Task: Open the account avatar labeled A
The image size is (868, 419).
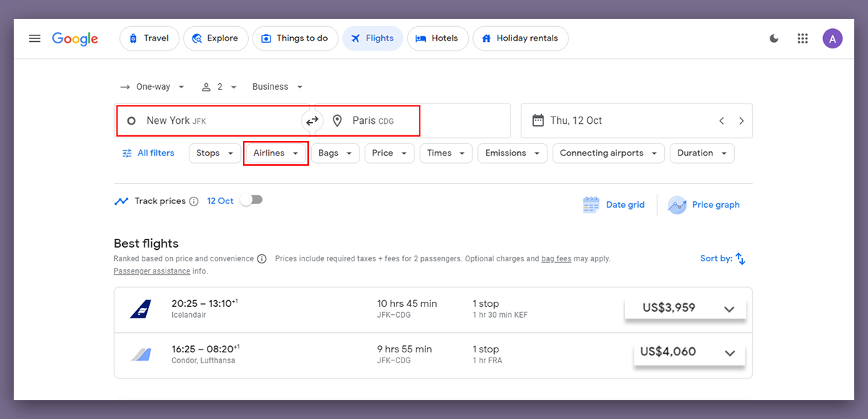Action: 833,39
